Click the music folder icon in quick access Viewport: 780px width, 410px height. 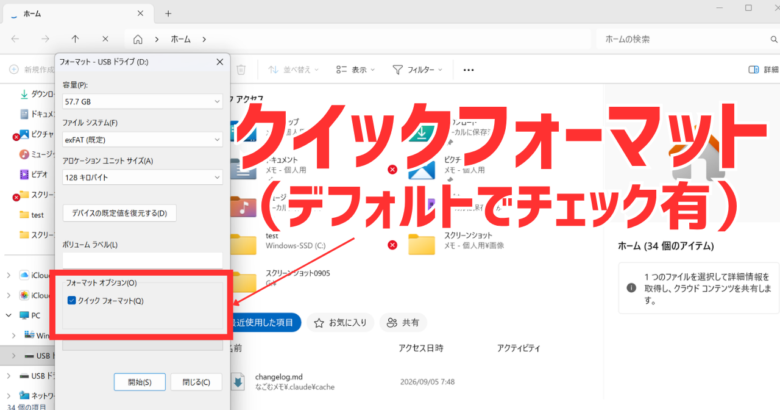[243, 206]
